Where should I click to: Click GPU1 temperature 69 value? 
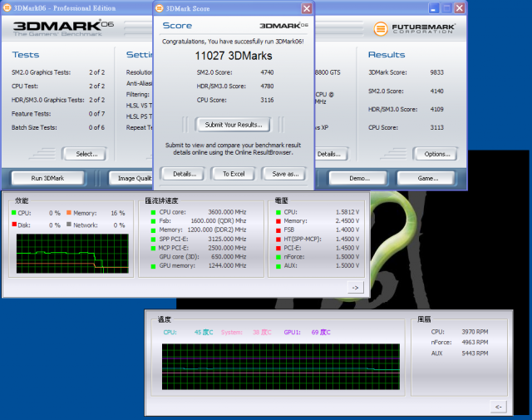click(321, 332)
